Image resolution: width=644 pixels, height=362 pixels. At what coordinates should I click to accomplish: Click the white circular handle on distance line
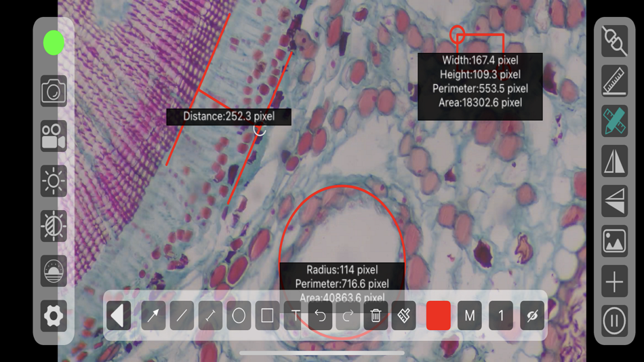pyautogui.click(x=260, y=130)
